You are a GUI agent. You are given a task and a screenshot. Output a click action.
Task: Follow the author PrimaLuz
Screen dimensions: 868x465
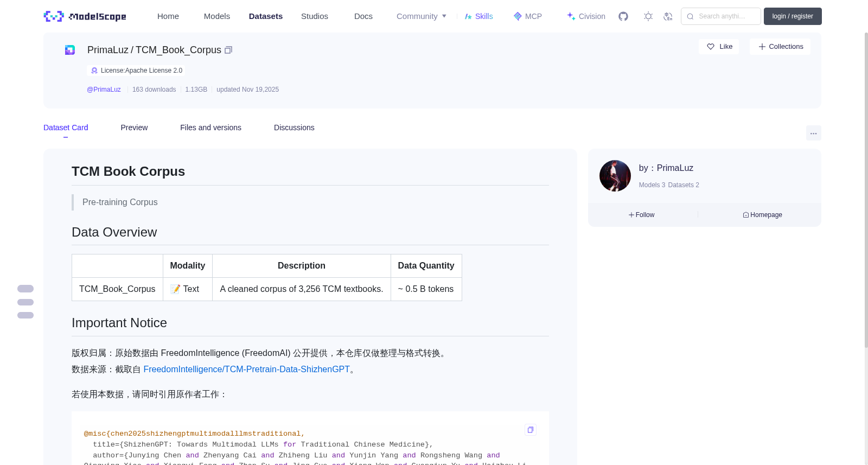[642, 215]
